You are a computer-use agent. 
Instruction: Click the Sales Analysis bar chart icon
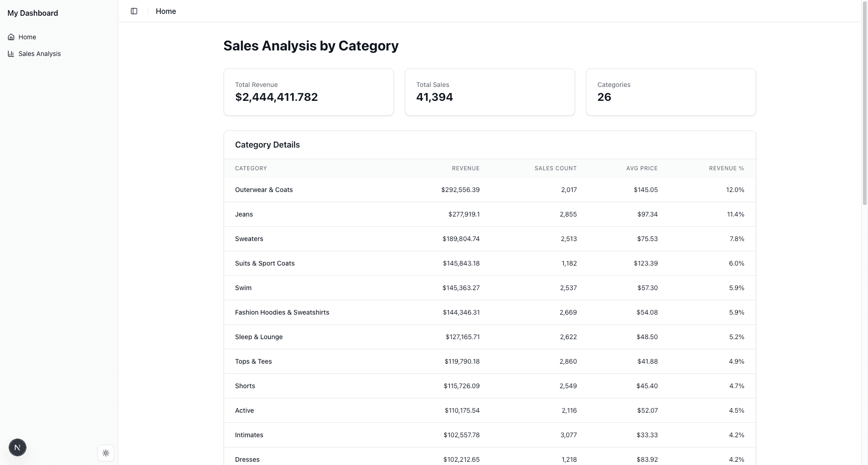pos(11,54)
